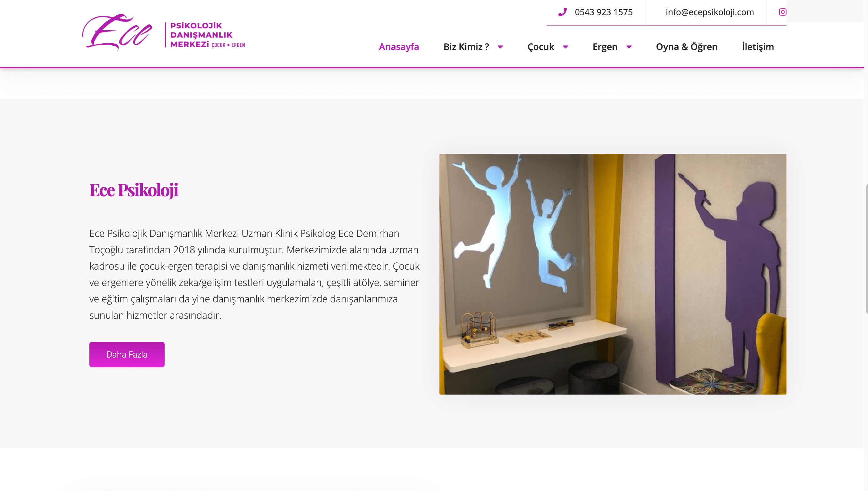The height and width of the screenshot is (491, 868).
Task: Click the Ece cursive logo
Action: [x=117, y=32]
